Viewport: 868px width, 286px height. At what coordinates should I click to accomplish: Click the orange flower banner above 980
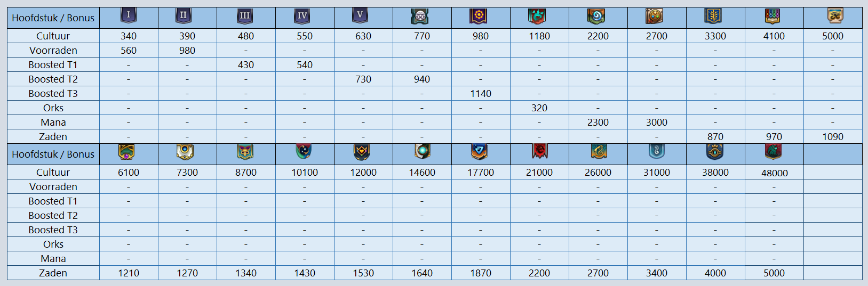(479, 16)
